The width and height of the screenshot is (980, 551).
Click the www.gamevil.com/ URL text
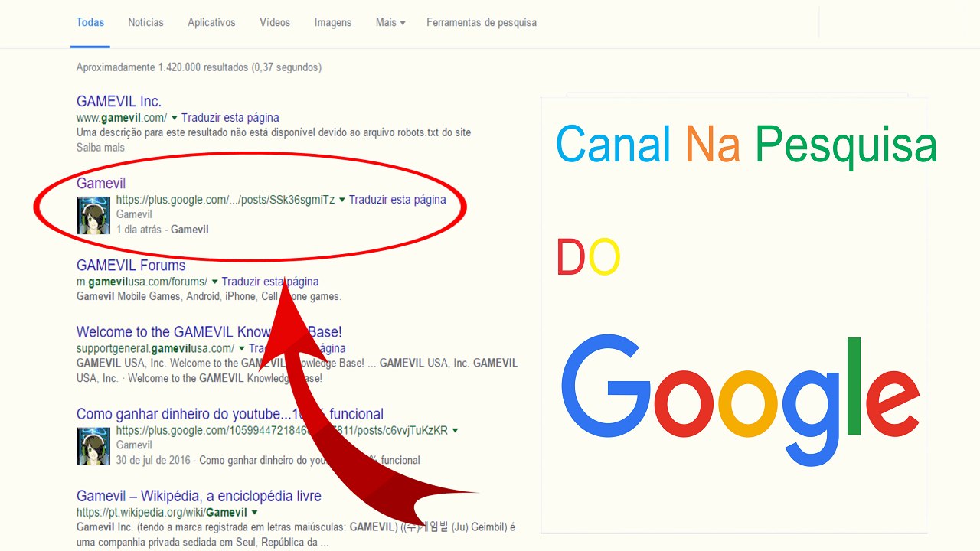(x=122, y=118)
